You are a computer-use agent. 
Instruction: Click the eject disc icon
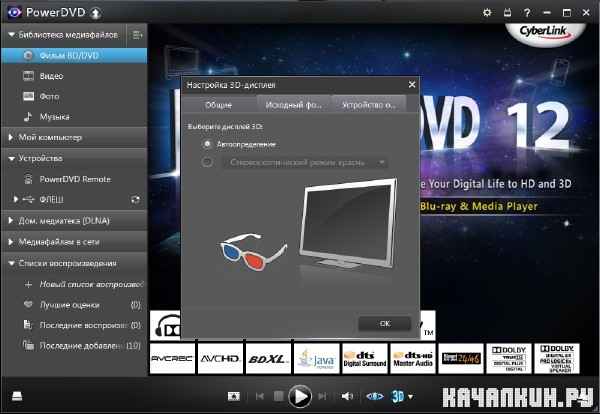click(17, 396)
